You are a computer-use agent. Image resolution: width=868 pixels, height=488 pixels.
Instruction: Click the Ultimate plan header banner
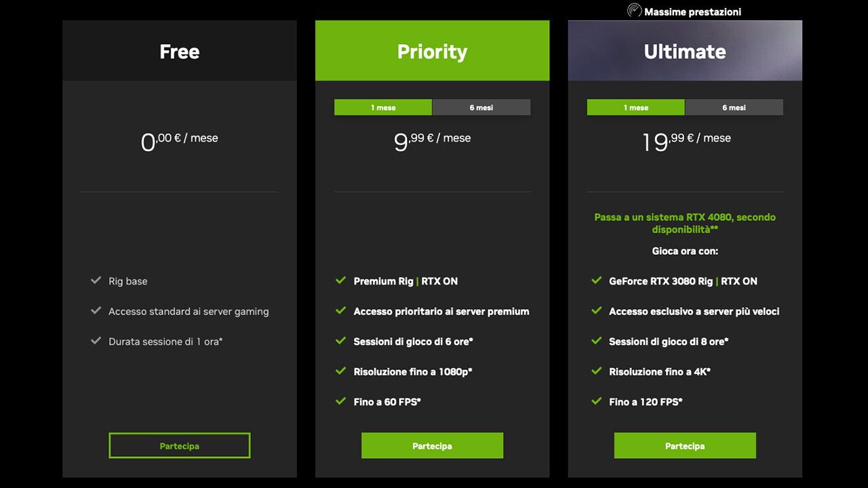[x=685, y=51]
